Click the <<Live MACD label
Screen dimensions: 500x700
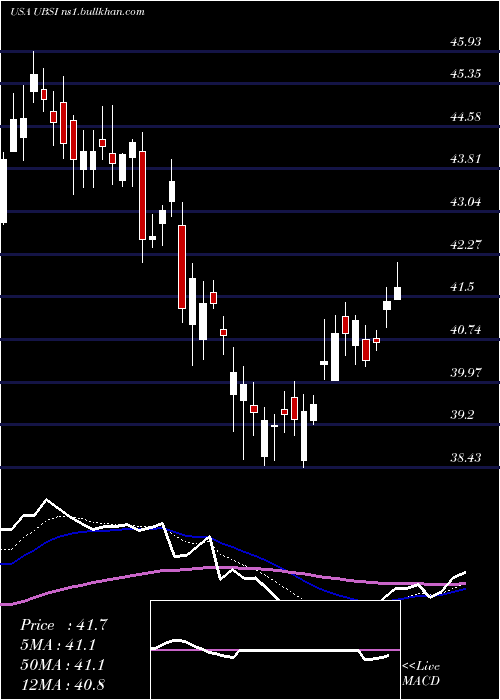[421, 674]
